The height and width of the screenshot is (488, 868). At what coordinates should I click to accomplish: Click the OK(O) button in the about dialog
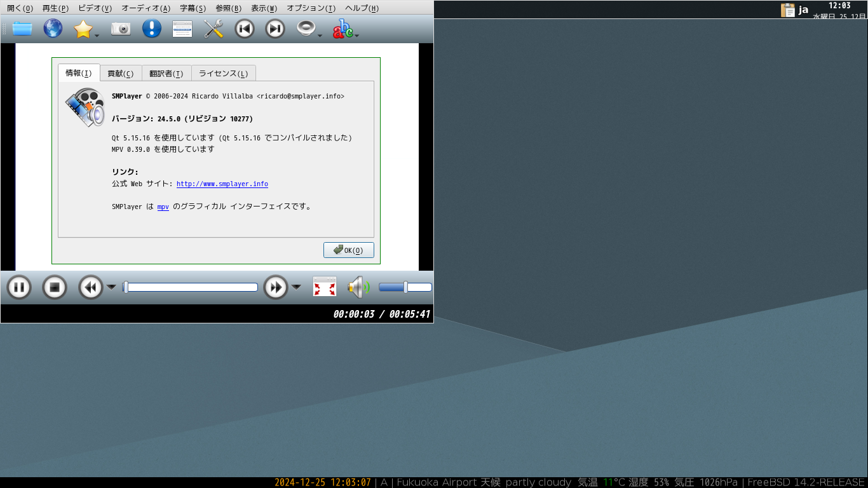[x=349, y=250]
